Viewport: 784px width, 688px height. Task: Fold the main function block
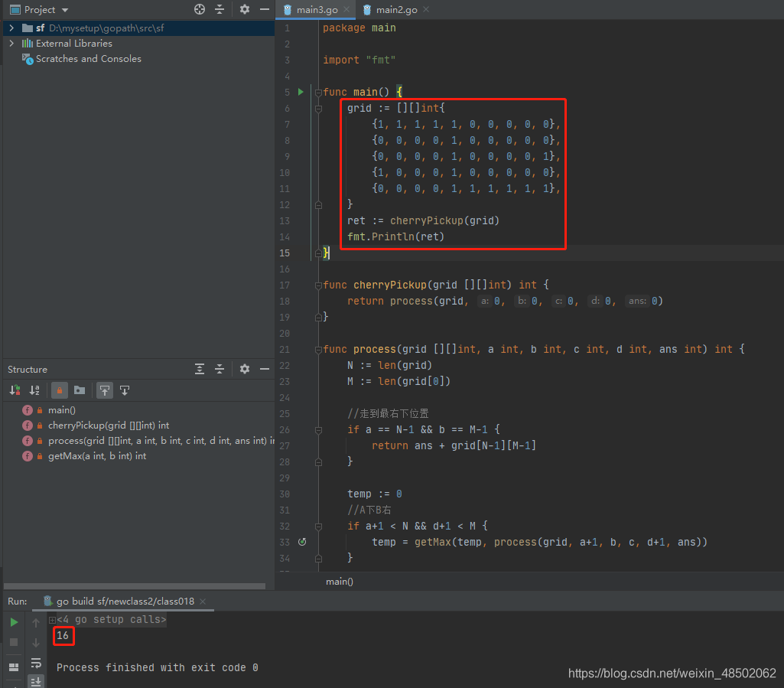pyautogui.click(x=318, y=92)
